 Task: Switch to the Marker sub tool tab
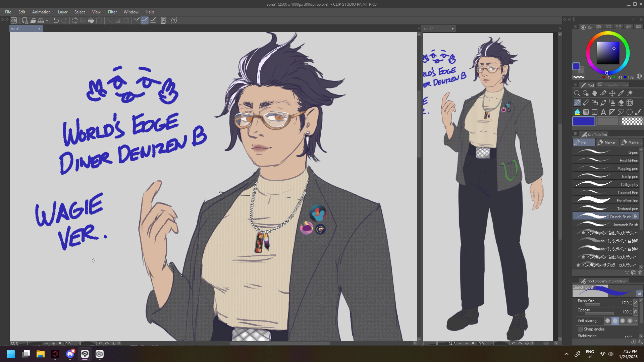point(607,142)
